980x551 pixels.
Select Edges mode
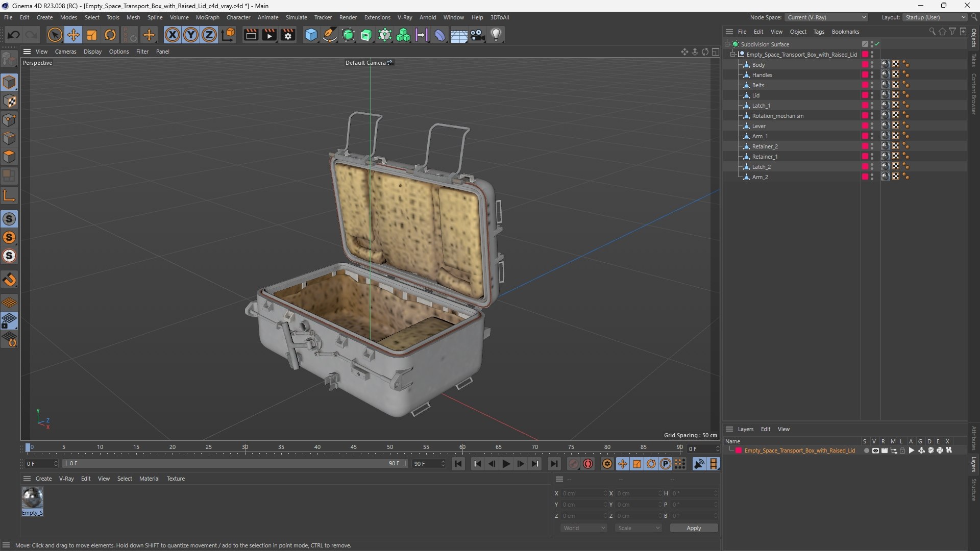[9, 138]
